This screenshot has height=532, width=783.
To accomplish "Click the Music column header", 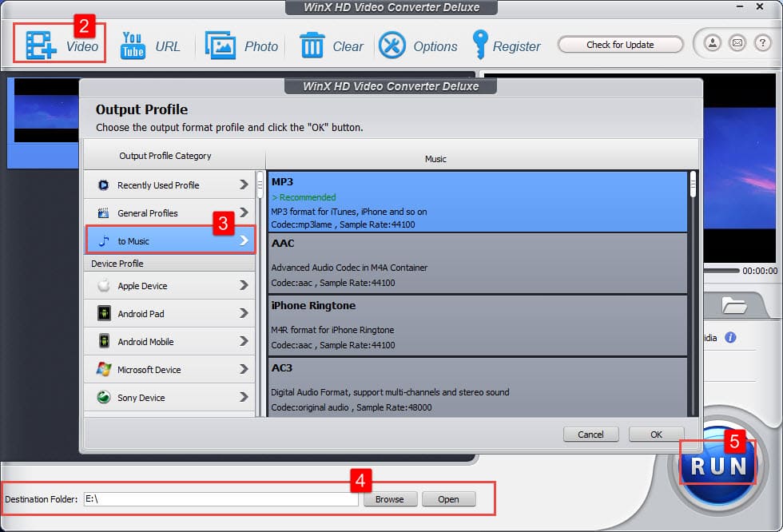I will click(x=435, y=159).
